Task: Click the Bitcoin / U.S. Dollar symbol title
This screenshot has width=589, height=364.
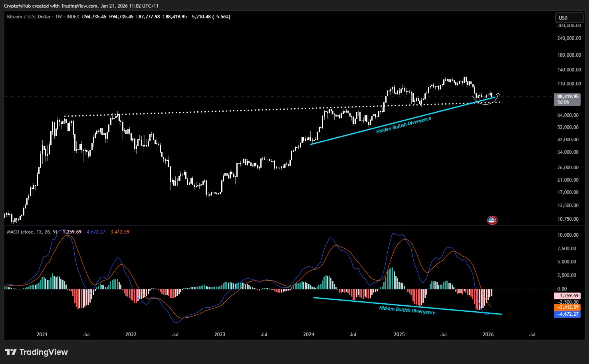Action: pyautogui.click(x=29, y=17)
